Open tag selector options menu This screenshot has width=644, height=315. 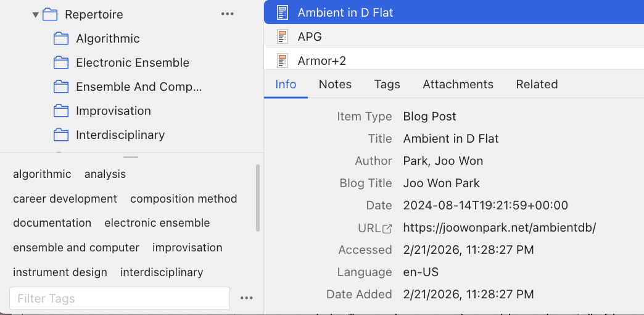coord(247,298)
